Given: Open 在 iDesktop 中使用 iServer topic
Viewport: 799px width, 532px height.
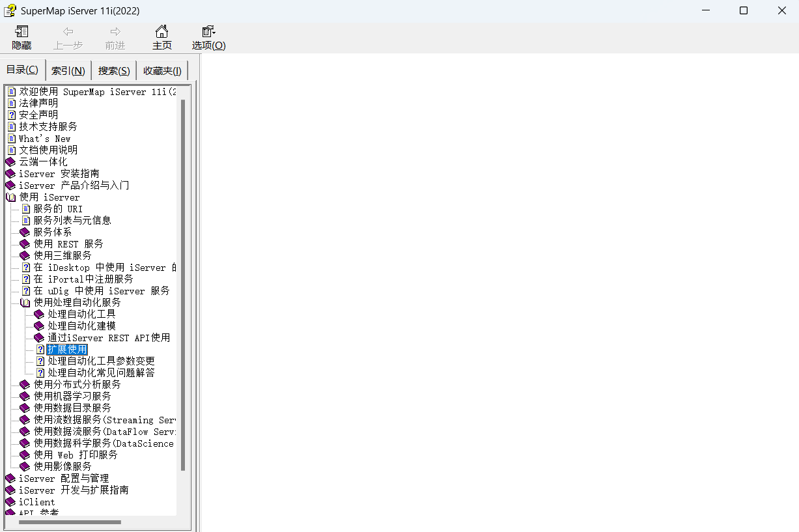Looking at the screenshot, I should click(x=105, y=267).
